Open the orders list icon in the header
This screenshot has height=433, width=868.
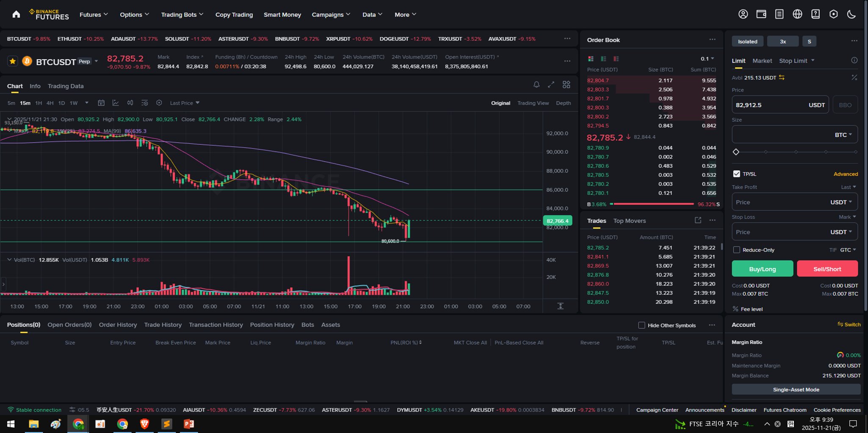(779, 14)
